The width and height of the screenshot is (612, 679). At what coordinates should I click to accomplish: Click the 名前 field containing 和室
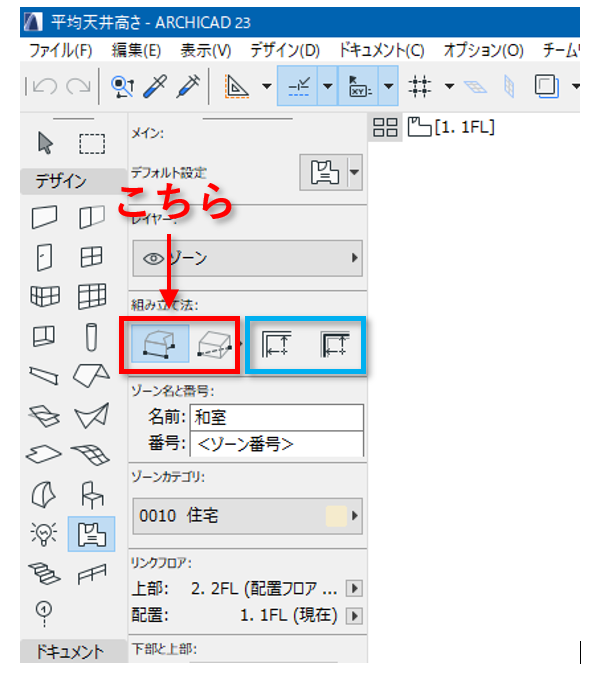coord(276,417)
